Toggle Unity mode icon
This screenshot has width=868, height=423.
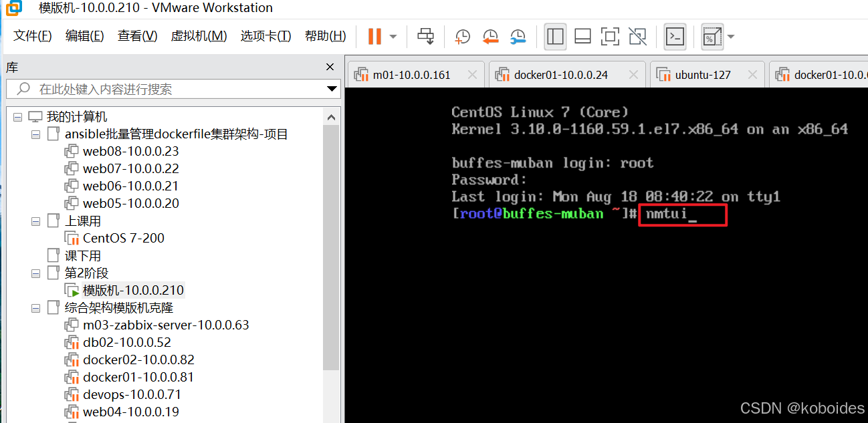point(638,36)
